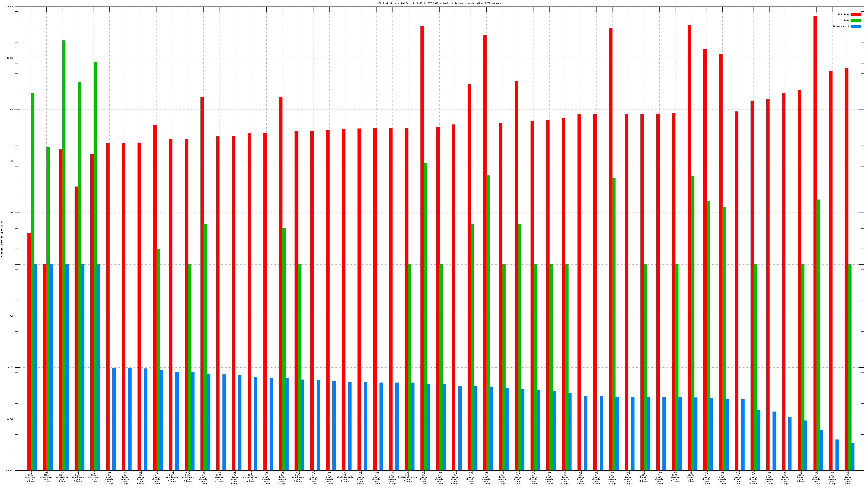868x488 pixels.
Task: Click the zen.spamhaus.org 5 hops label
Action: tap(172, 477)
